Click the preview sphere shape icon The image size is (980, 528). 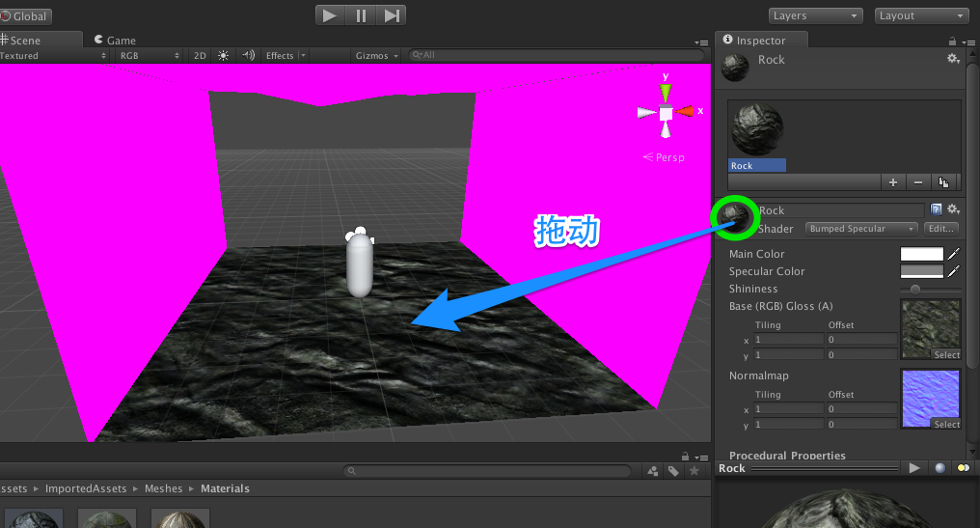pos(939,468)
